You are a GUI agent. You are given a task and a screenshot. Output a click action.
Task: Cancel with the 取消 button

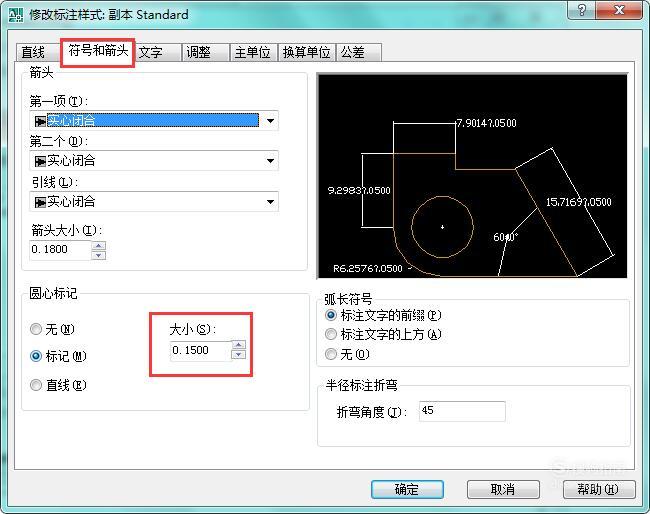[x=503, y=490]
